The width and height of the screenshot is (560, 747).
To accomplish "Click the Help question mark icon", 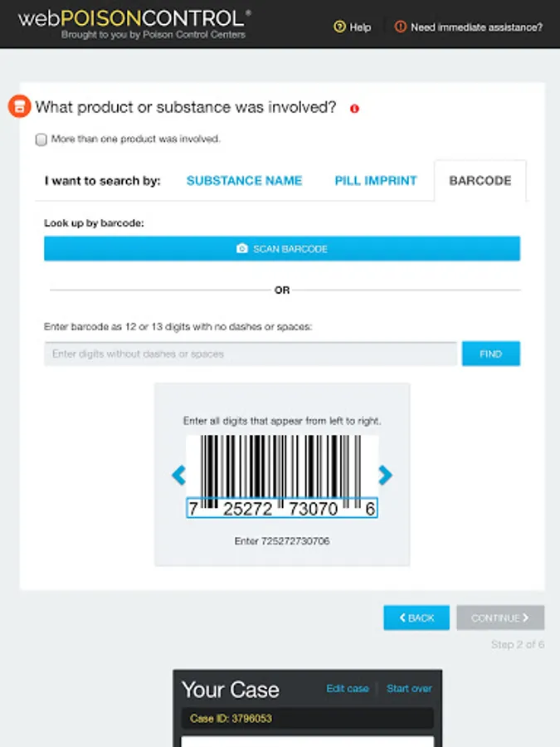I will 338,27.
